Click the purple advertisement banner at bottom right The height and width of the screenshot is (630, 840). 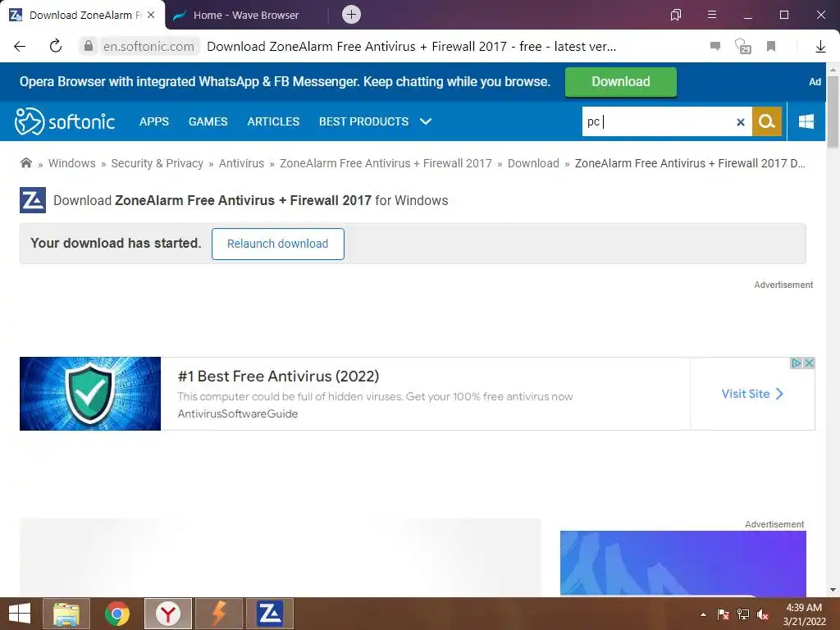683,563
